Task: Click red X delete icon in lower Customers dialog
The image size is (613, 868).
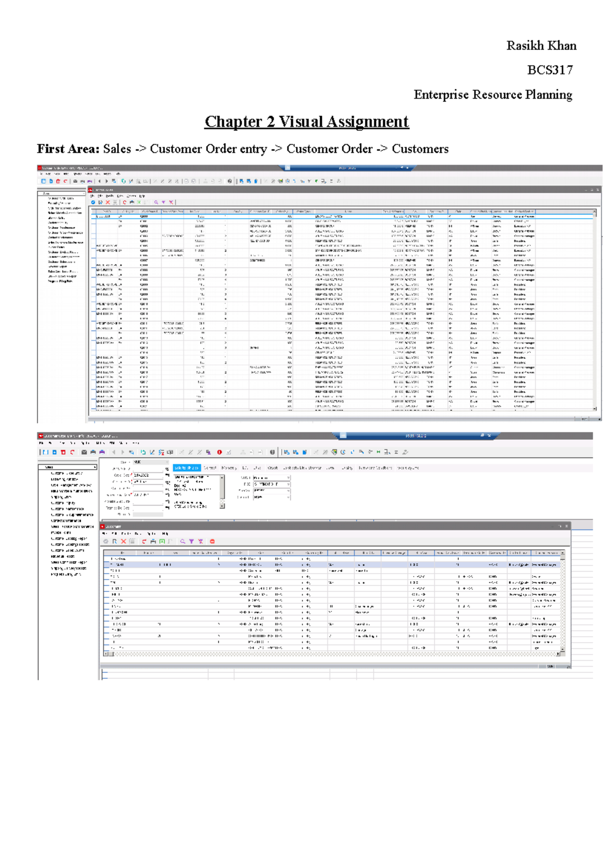Action: (x=123, y=541)
